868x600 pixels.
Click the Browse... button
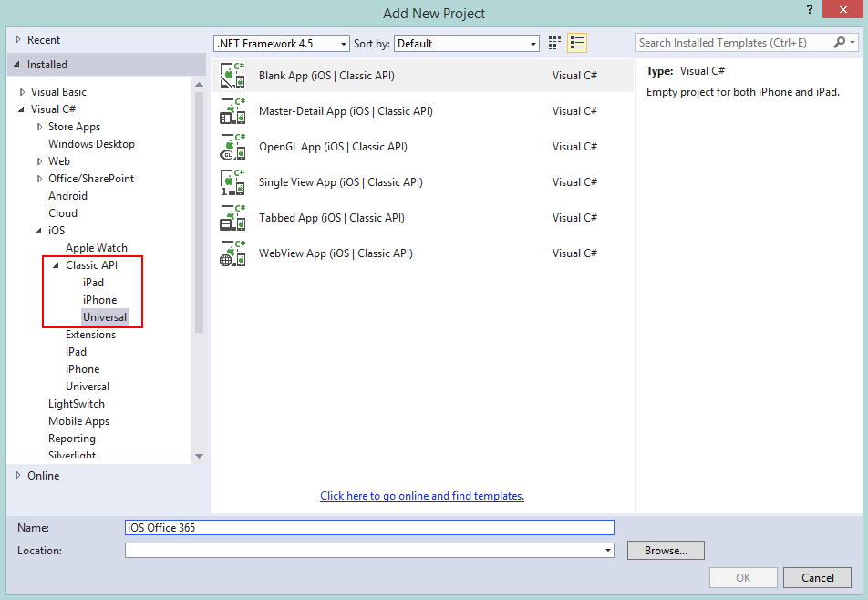click(666, 550)
